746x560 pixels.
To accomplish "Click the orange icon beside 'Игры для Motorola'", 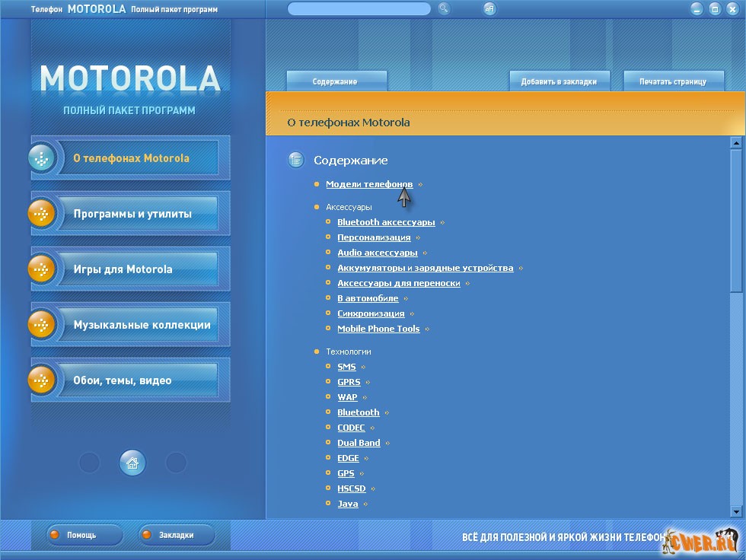I will tap(42, 269).
